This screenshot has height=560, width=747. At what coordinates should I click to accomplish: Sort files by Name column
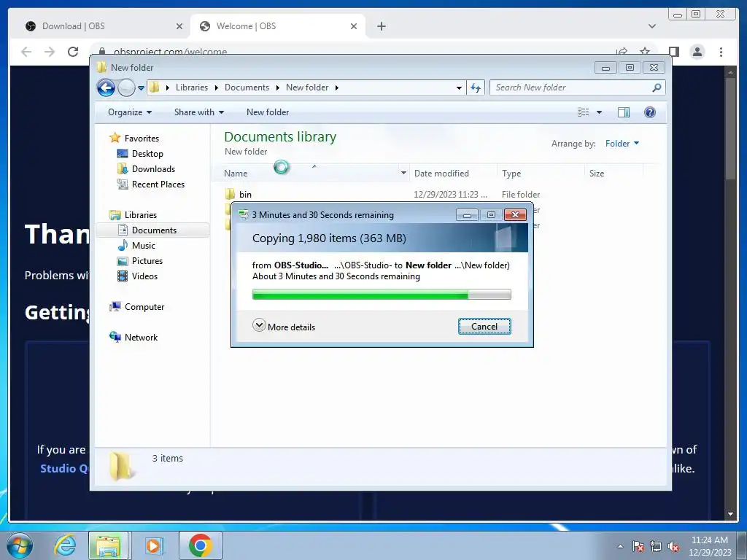point(236,174)
